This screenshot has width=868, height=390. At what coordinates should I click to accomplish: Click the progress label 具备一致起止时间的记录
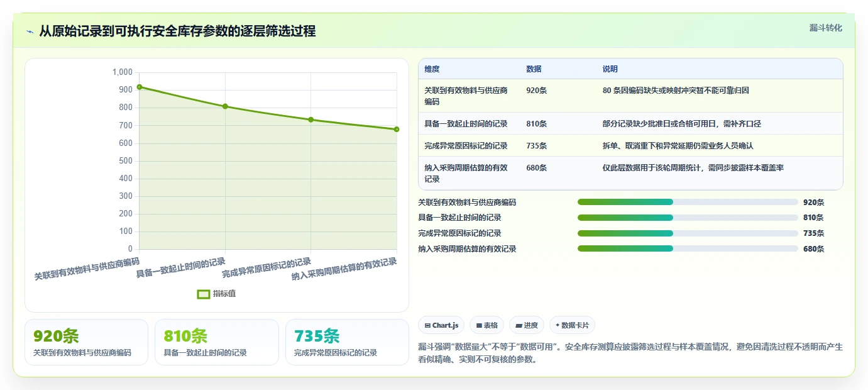(x=459, y=218)
